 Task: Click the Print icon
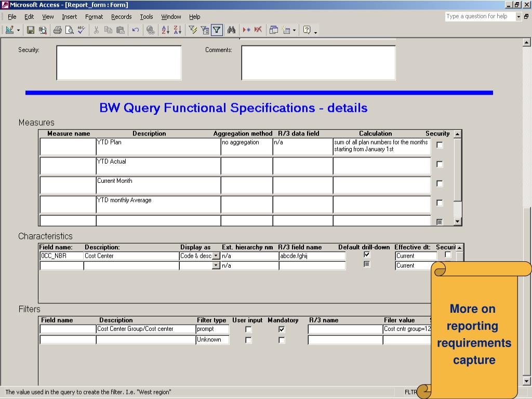(57, 30)
